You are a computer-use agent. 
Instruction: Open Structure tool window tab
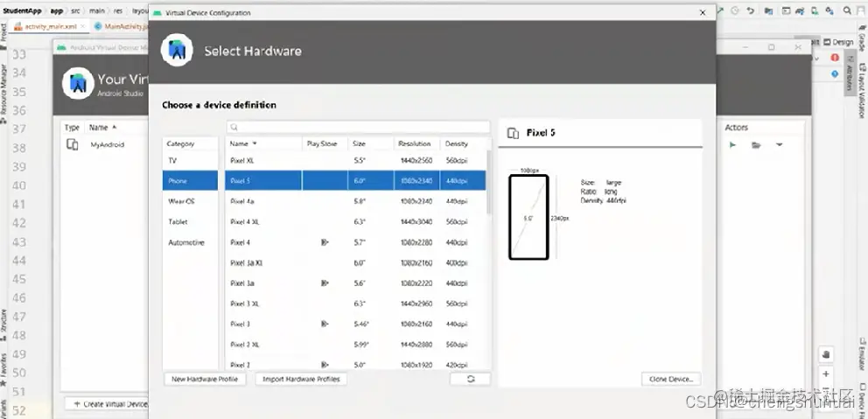[3, 325]
